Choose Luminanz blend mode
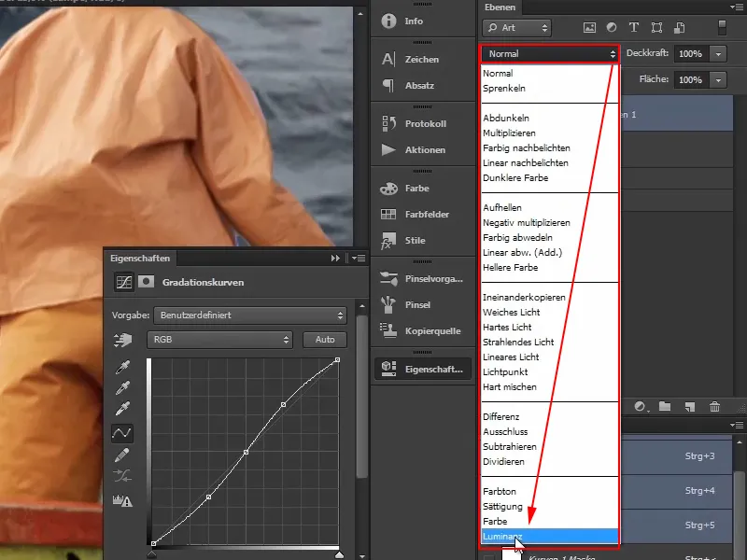 550,536
